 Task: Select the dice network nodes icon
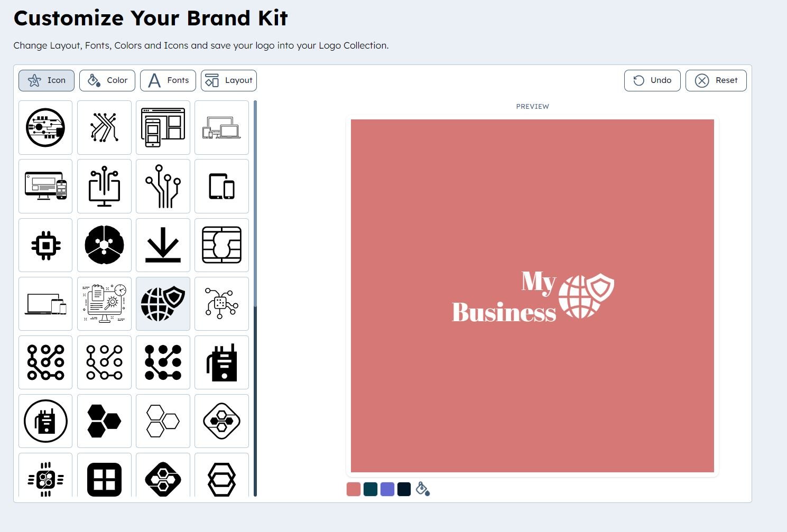(x=221, y=304)
